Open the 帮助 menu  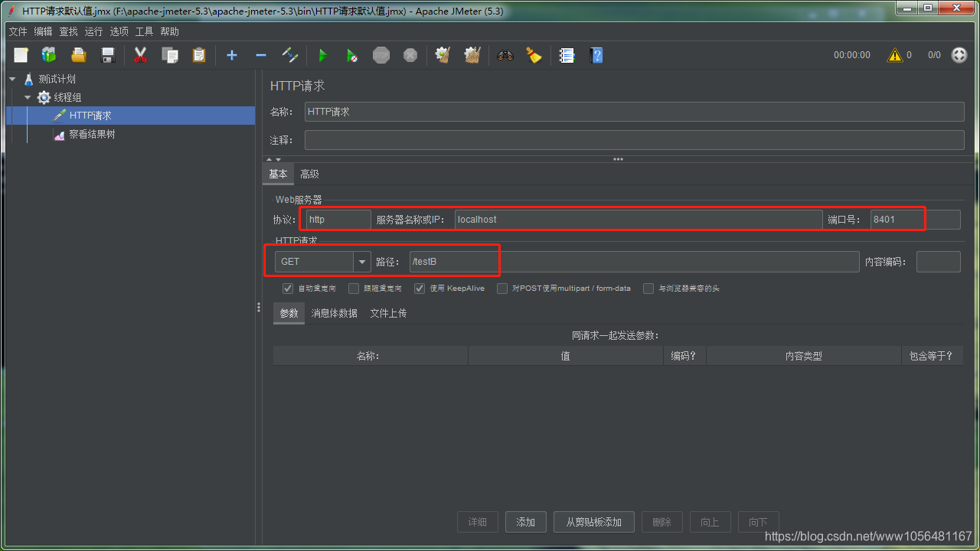point(169,31)
